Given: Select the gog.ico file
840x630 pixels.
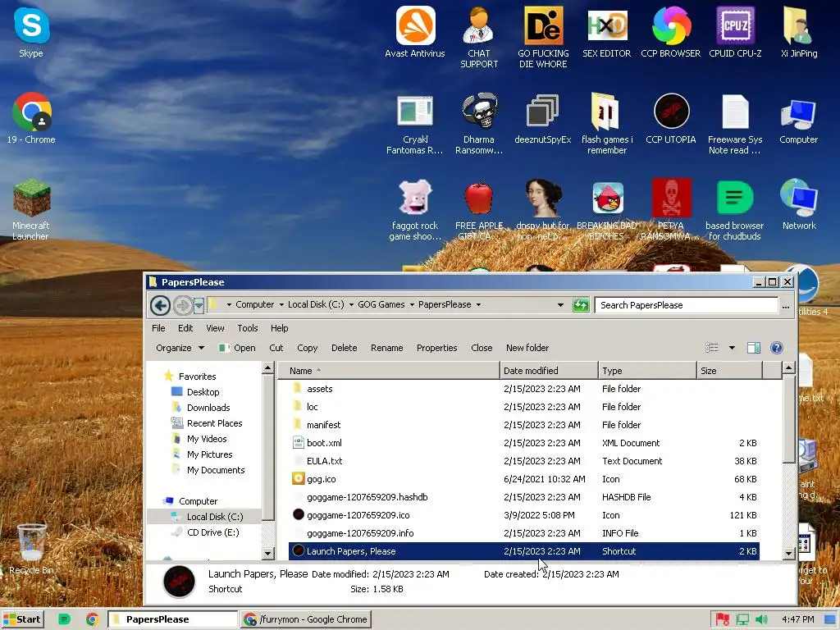Looking at the screenshot, I should tap(524, 479).
